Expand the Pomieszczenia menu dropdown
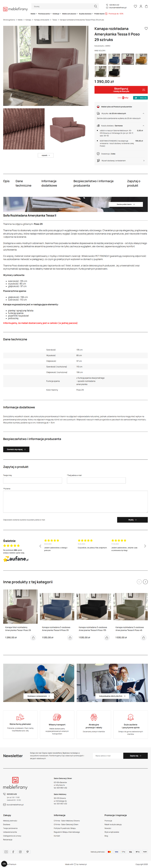This screenshot has width=151, height=868. pyautogui.click(x=44, y=14)
